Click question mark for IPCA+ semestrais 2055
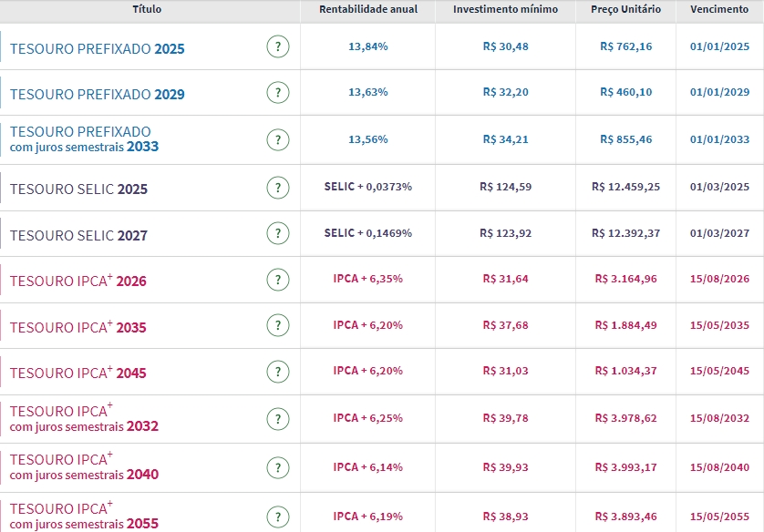 [x=278, y=516]
